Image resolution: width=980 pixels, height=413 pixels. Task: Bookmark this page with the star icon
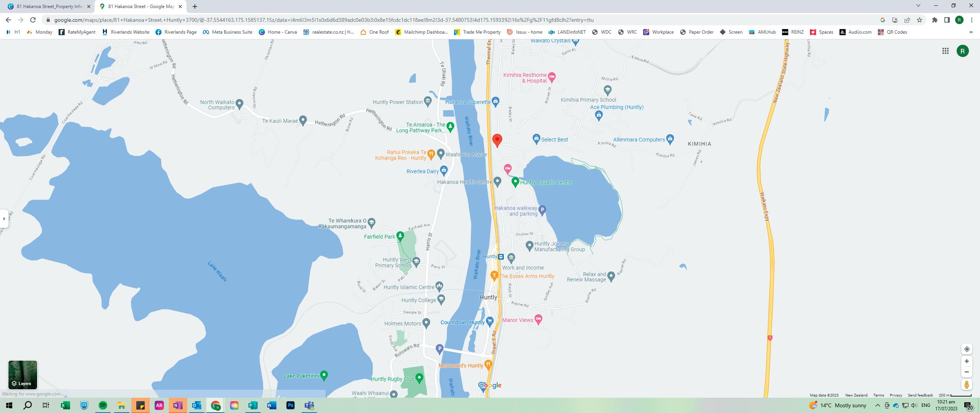coord(920,20)
